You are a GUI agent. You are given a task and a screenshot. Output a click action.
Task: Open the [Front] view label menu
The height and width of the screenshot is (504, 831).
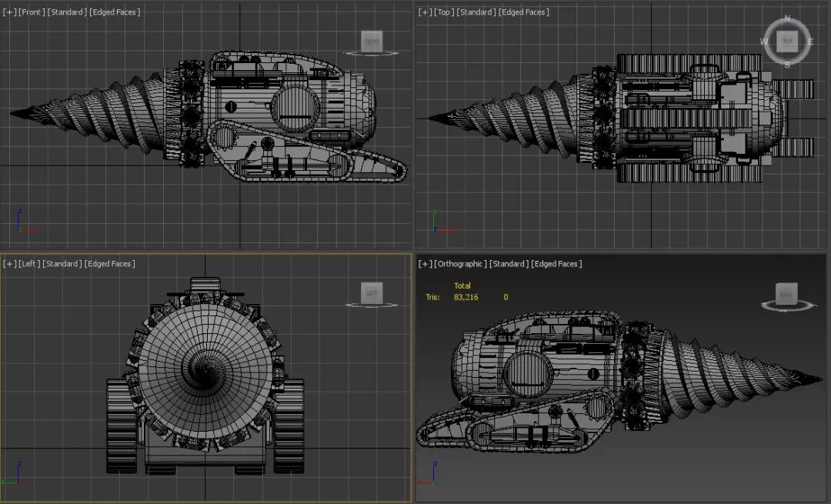pos(32,12)
